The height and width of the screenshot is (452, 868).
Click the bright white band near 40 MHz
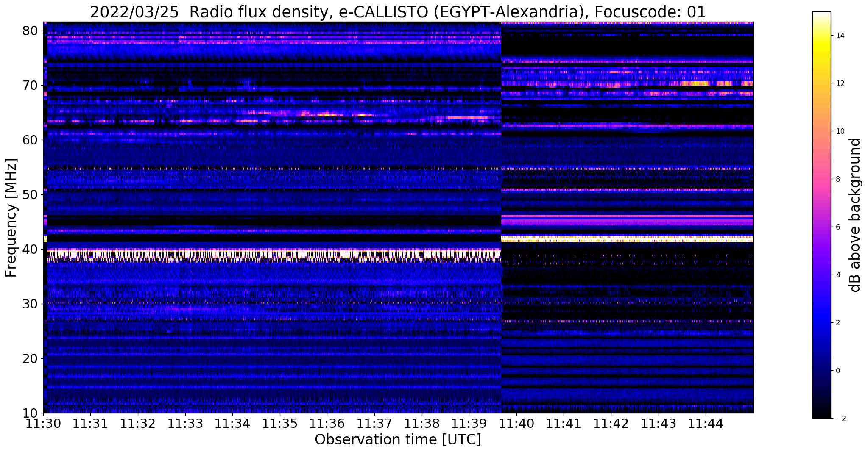[274, 254]
